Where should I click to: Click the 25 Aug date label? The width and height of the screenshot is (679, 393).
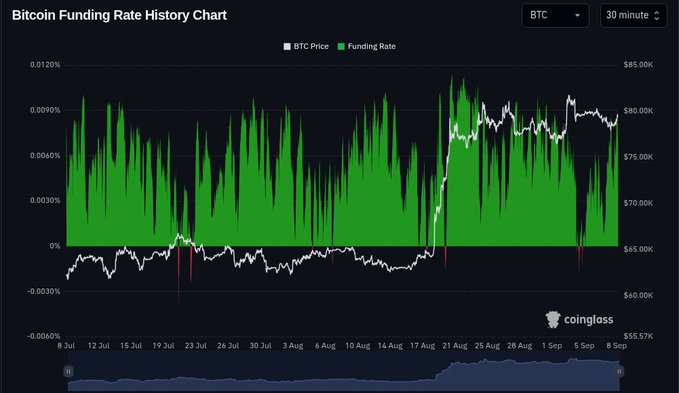[x=487, y=346]
